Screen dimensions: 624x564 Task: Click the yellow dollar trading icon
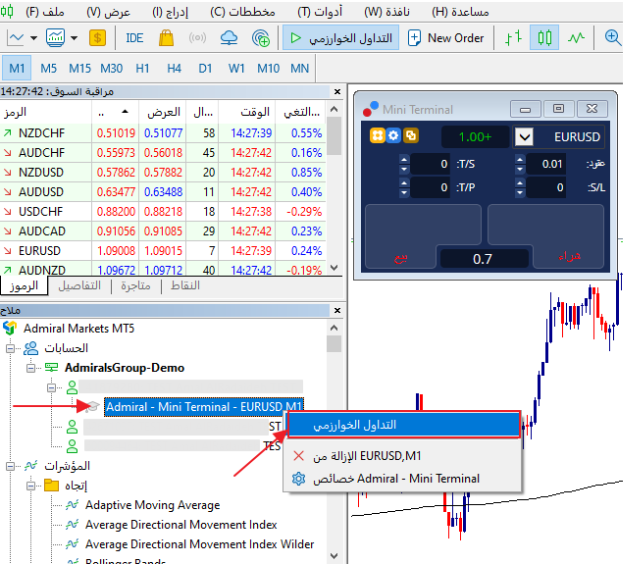coord(98,38)
